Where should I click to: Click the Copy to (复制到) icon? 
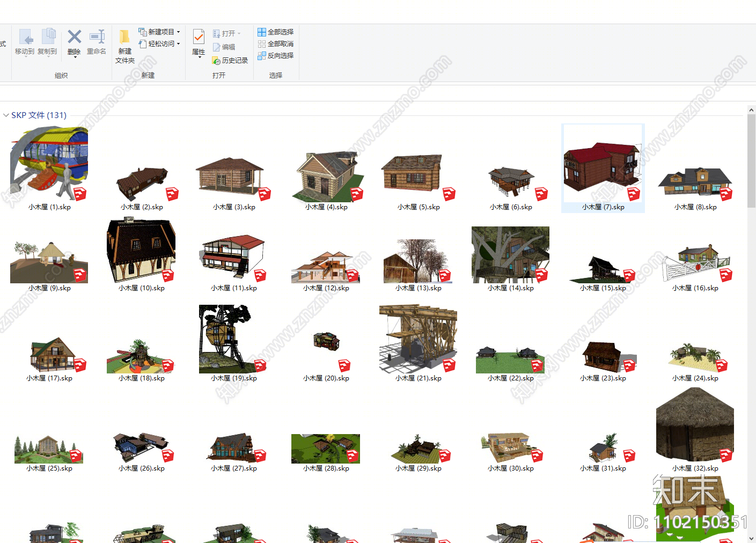[48, 36]
